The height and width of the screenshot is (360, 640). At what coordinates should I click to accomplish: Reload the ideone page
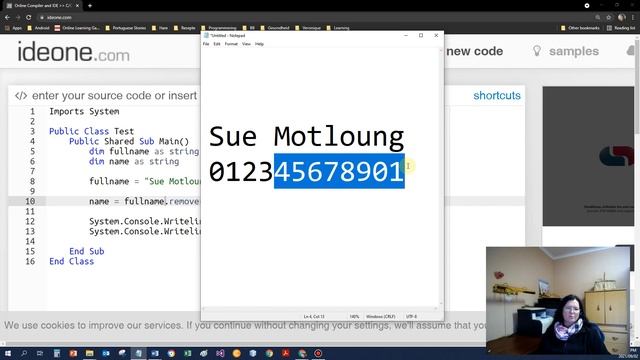29,17
